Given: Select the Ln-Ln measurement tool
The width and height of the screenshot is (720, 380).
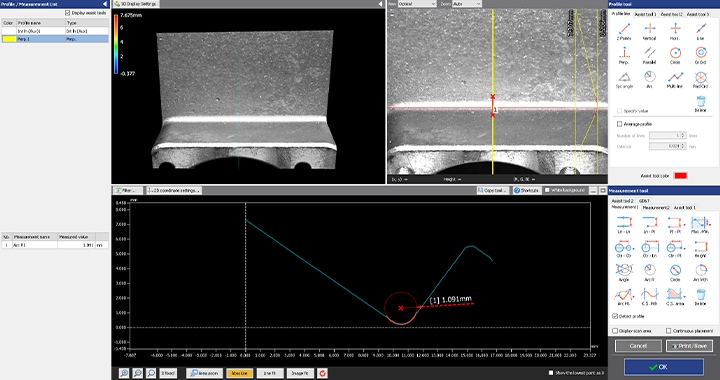Looking at the screenshot, I should (x=624, y=225).
